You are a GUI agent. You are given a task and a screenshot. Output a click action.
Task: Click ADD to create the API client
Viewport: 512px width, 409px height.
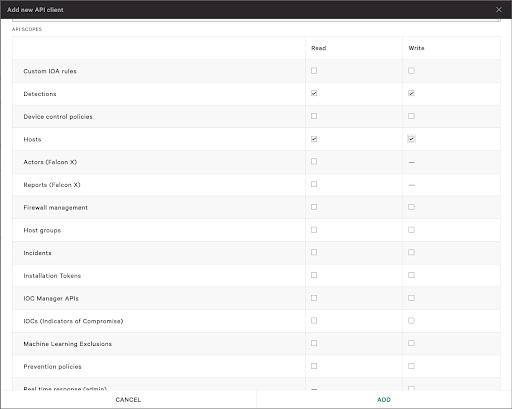pos(384,399)
